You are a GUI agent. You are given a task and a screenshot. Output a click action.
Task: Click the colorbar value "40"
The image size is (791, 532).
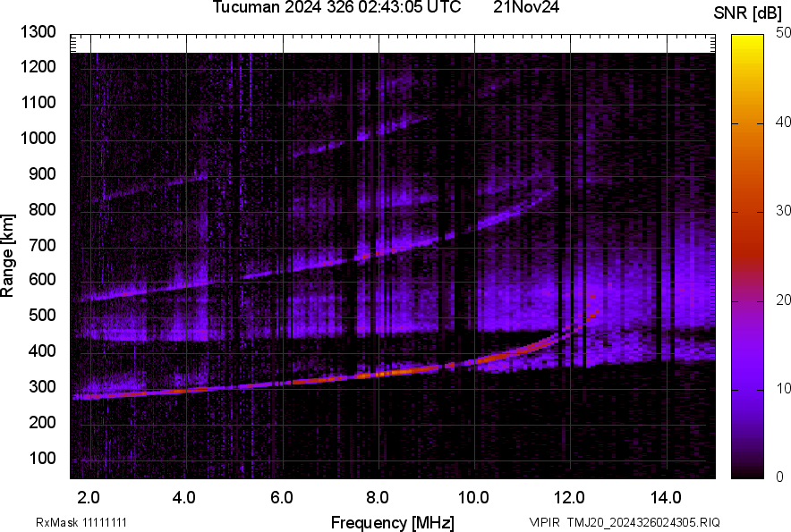pyautogui.click(x=783, y=122)
